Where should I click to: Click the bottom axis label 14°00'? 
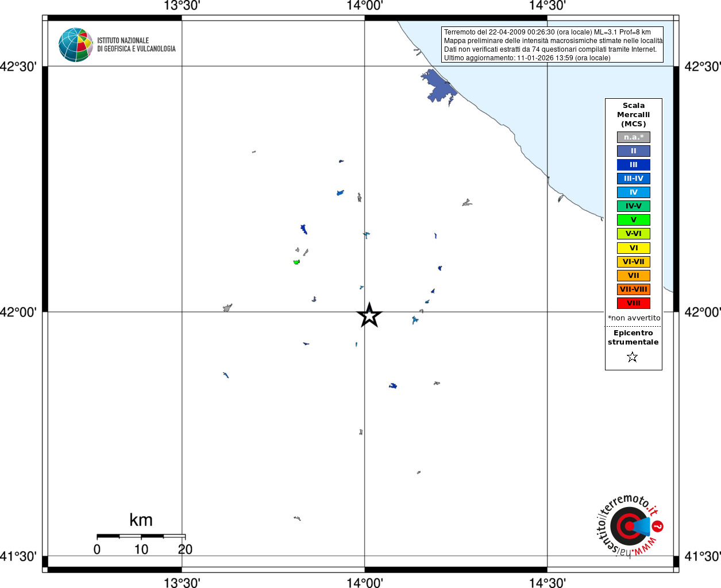[x=365, y=583]
